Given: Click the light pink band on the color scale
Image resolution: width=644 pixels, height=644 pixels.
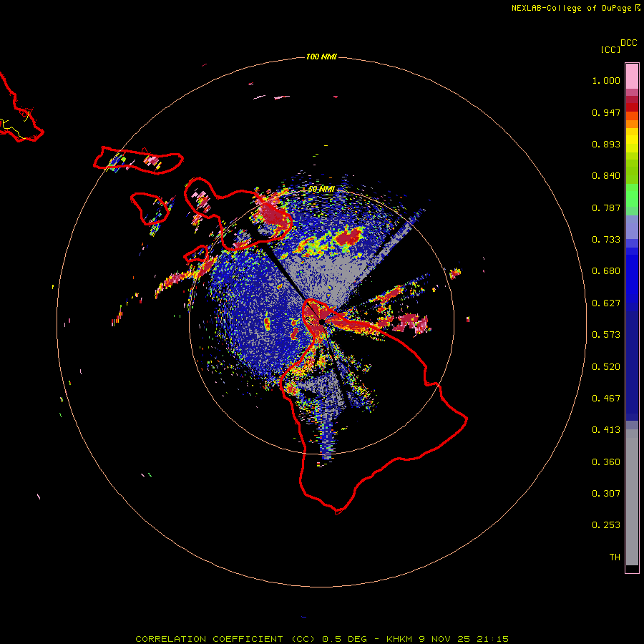Looking at the screenshot, I should pyautogui.click(x=632, y=77).
